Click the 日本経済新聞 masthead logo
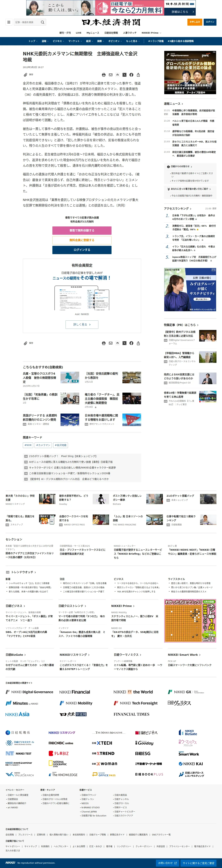Image resolution: width=222 pixels, height=868 pixels. click(111, 22)
